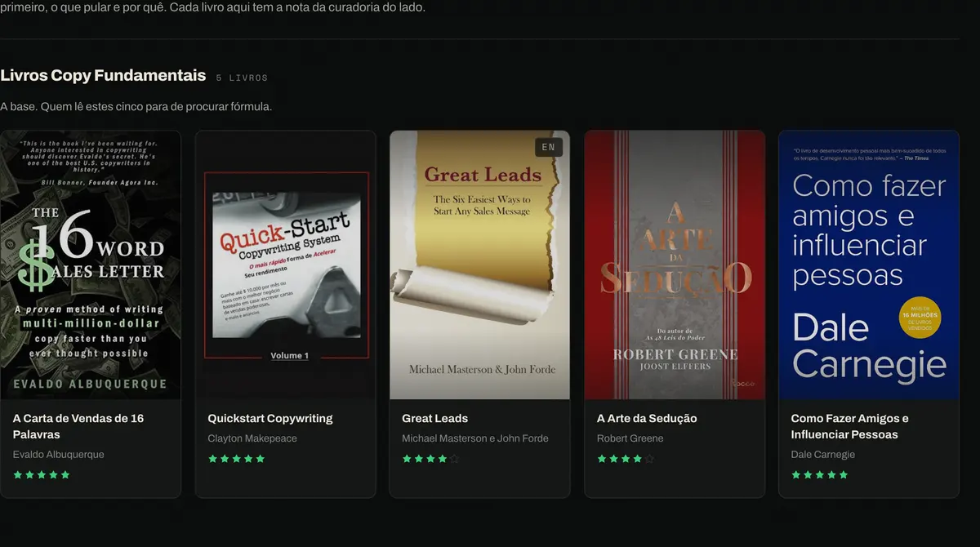980x547 pixels.
Task: Click the title A Carta de Vendas de 16 Palavras
Action: [78, 426]
